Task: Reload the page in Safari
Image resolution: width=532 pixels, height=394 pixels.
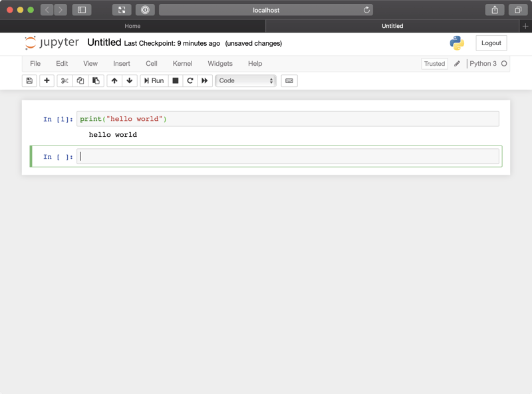Action: point(366,10)
